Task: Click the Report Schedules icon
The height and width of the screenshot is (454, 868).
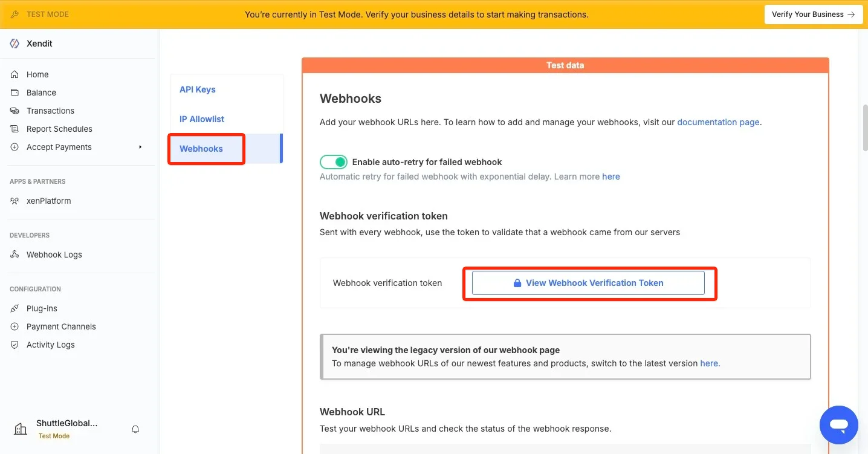Action: pyautogui.click(x=15, y=129)
